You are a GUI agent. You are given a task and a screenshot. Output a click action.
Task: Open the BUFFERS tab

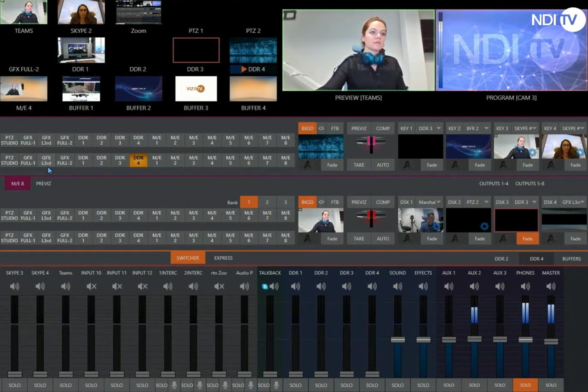571,259
